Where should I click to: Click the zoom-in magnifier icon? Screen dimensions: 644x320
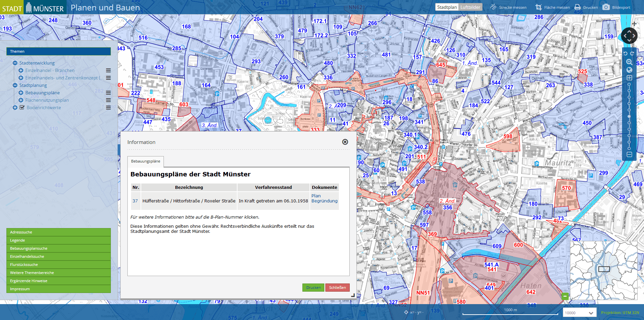coord(629,62)
